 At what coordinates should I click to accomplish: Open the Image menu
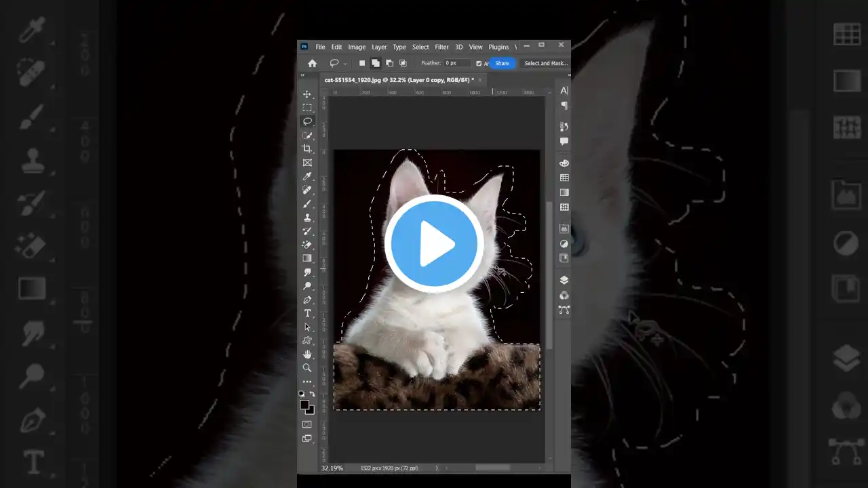click(357, 47)
